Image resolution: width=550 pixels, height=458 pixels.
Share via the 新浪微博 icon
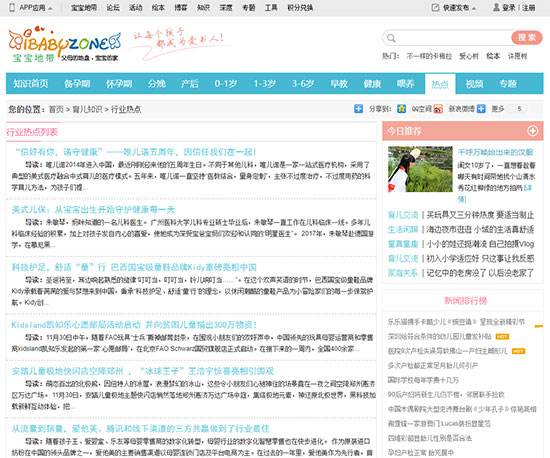[x=438, y=109]
